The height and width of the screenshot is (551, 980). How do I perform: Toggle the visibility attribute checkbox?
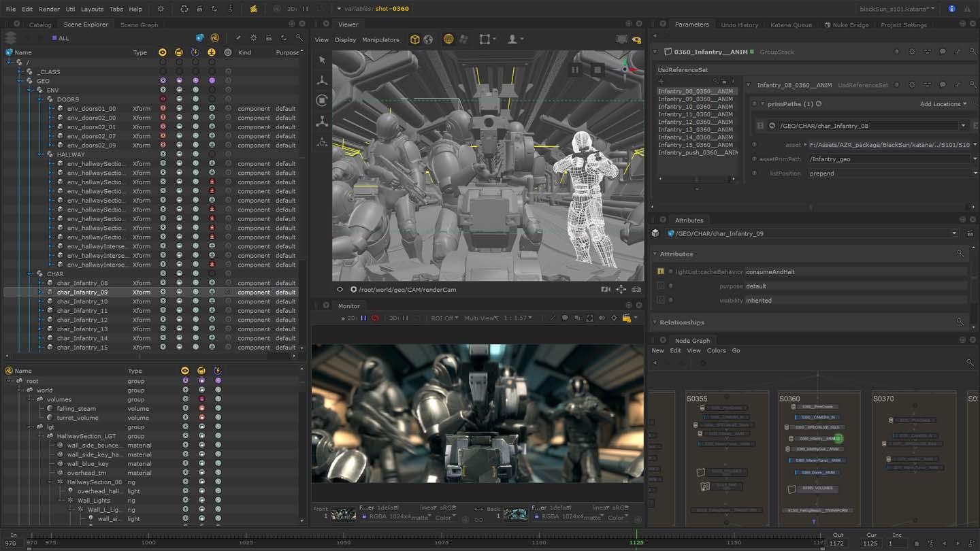pos(660,300)
